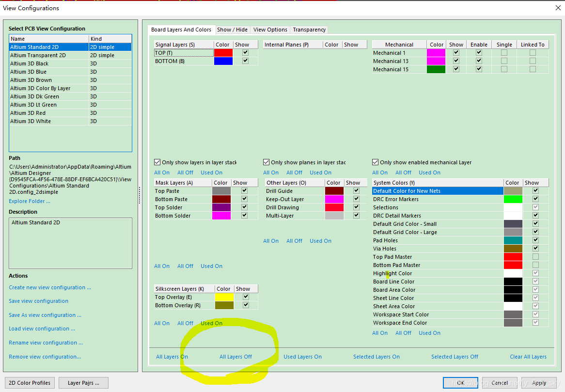Click Used Layers On link

coord(303,357)
